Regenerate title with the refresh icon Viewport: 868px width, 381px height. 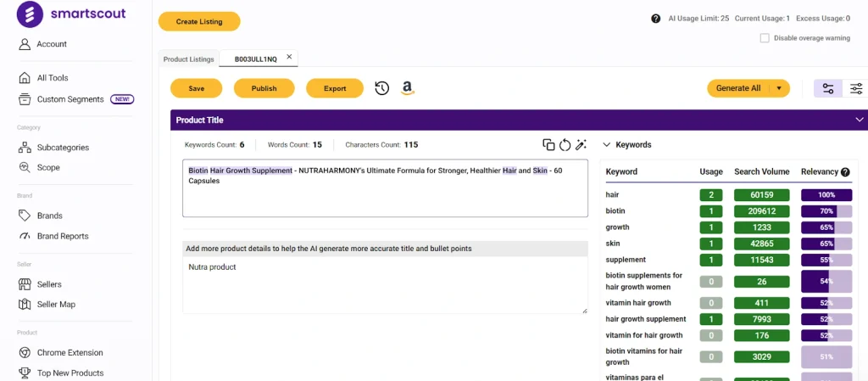[x=565, y=144]
